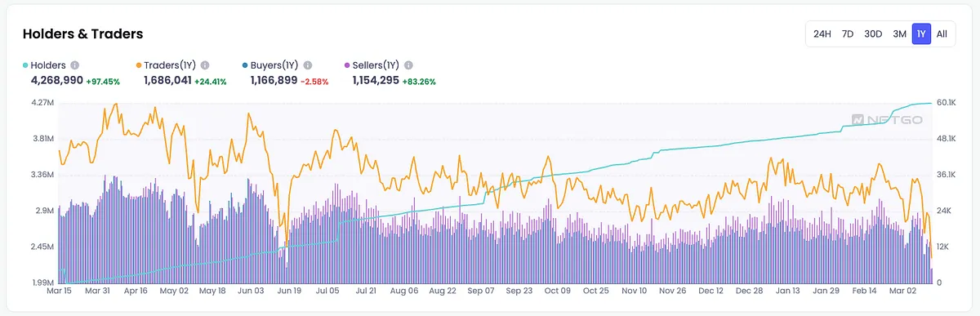Click the +24.41% traders change
This screenshot has height=316, width=980.
click(x=211, y=82)
